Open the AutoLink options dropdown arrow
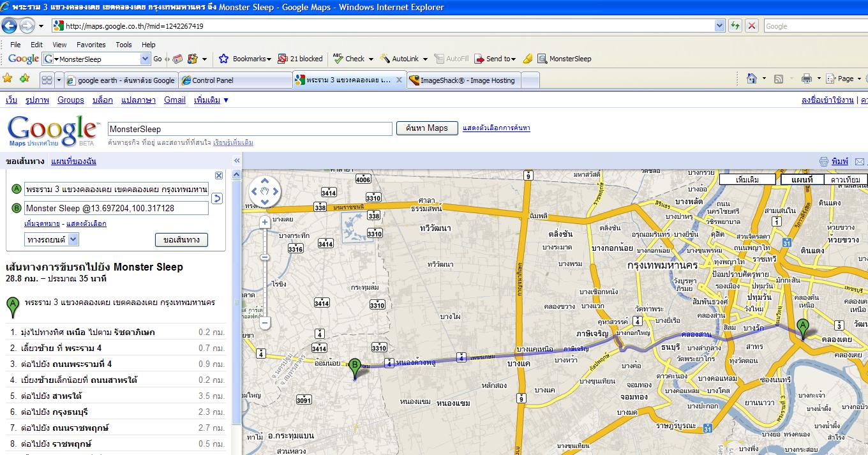This screenshot has height=455, width=868. pyautogui.click(x=424, y=59)
